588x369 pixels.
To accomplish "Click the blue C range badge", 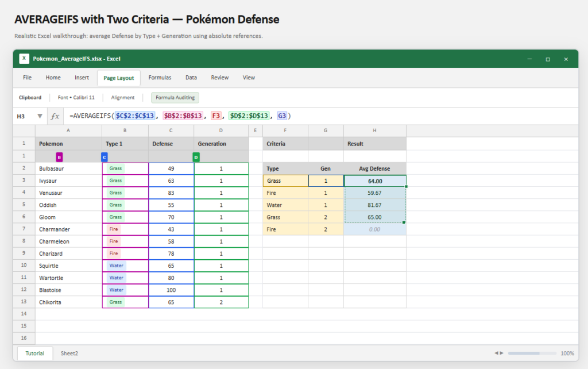I will pyautogui.click(x=105, y=157).
